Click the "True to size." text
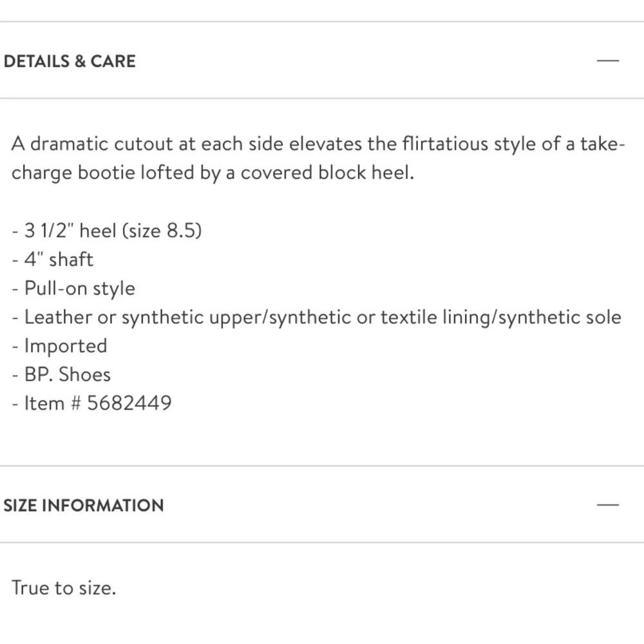The width and height of the screenshot is (644, 644). pos(64,587)
